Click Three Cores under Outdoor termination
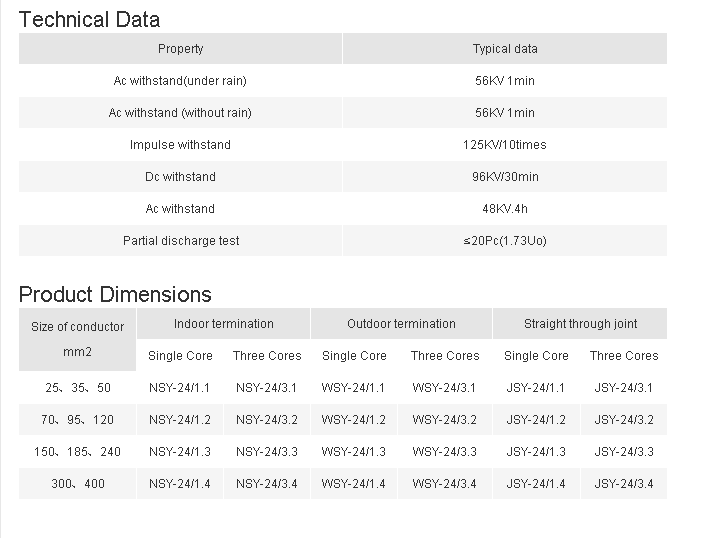 pyautogui.click(x=444, y=356)
